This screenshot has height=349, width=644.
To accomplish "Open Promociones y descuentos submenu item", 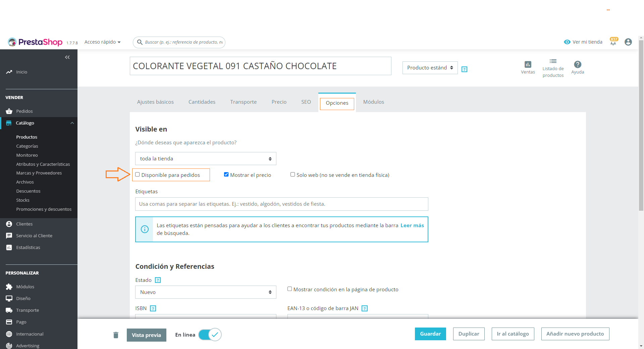I will click(x=44, y=209).
